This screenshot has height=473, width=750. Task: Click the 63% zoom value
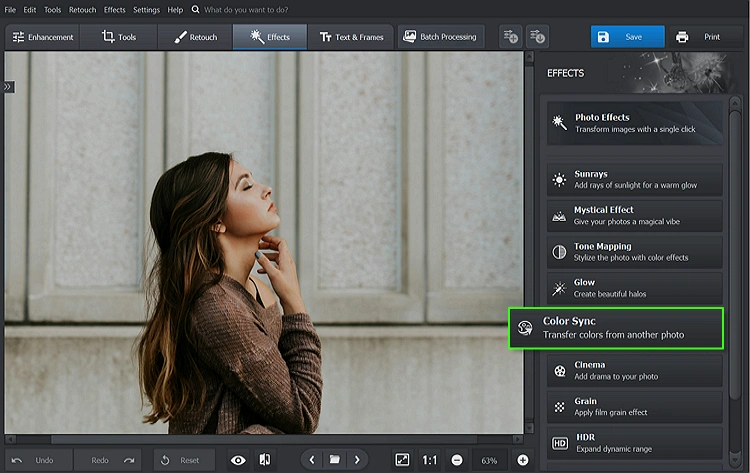point(489,461)
